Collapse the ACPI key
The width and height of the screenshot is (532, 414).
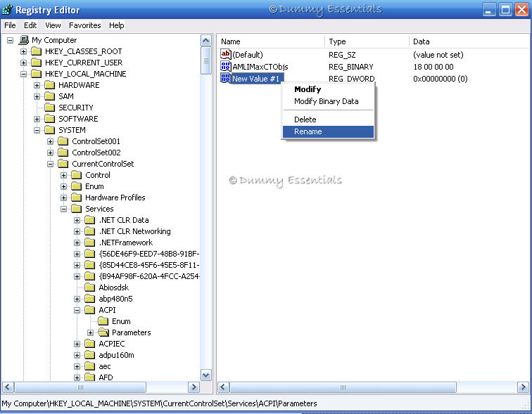77,310
